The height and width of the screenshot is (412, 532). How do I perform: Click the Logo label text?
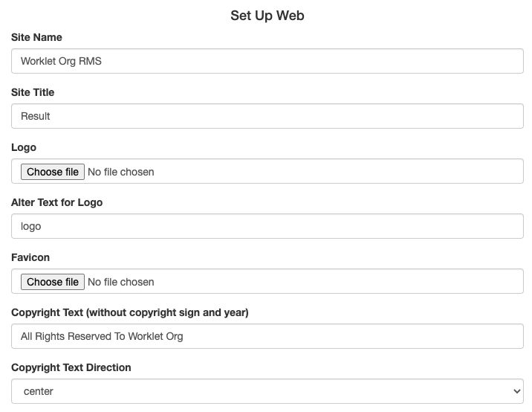(x=24, y=147)
